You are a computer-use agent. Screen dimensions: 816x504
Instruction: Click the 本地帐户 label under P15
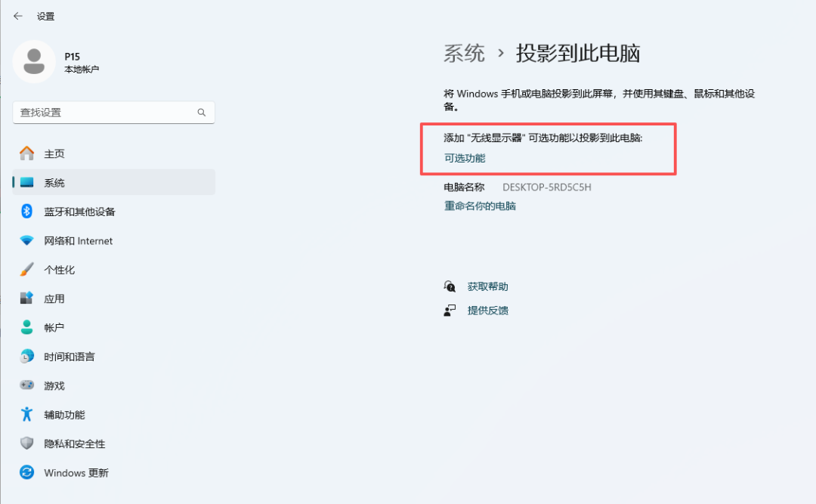(82, 70)
